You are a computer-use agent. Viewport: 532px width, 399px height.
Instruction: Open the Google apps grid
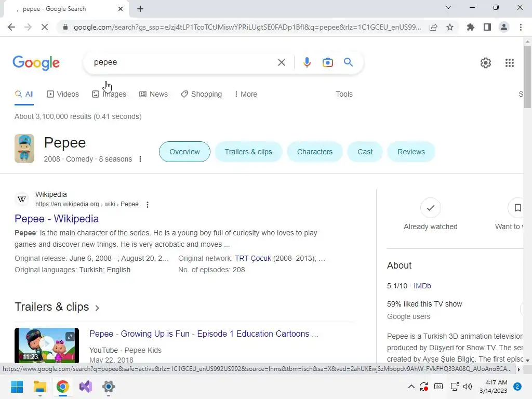click(509, 63)
